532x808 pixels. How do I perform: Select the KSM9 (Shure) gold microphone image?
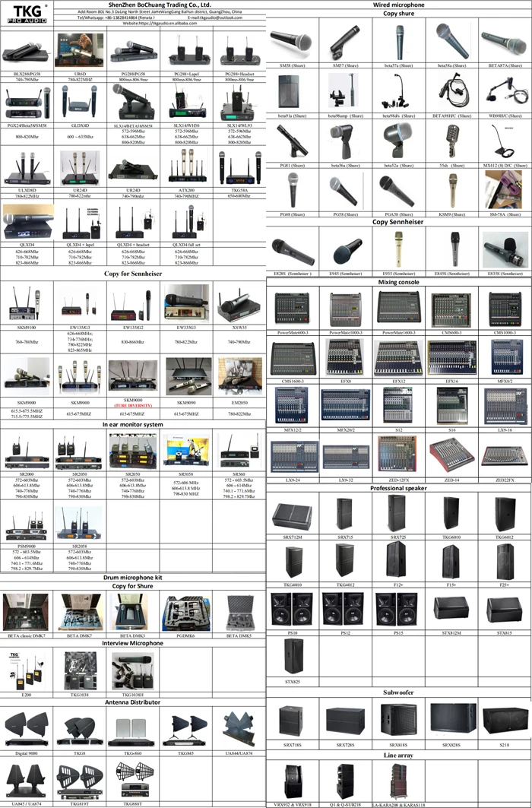click(453, 190)
